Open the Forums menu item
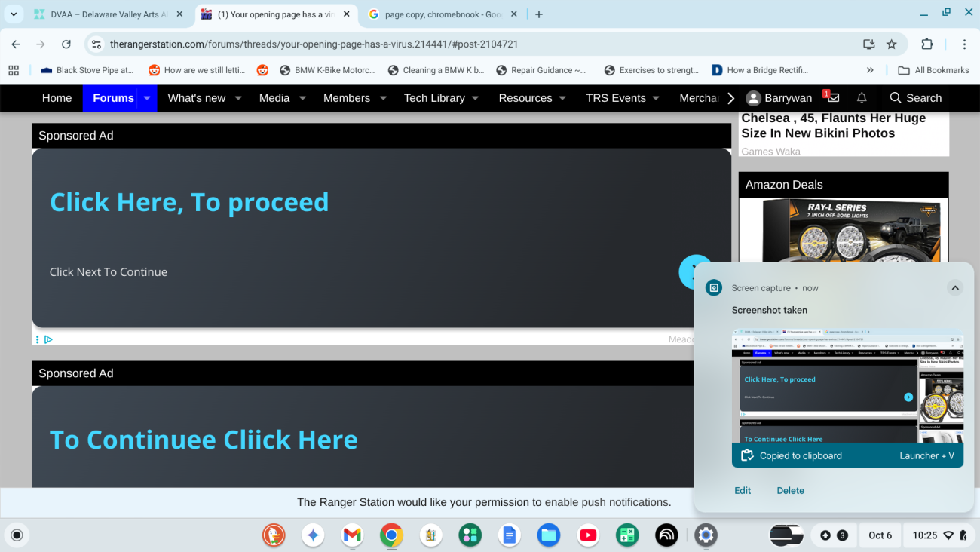 click(x=113, y=98)
